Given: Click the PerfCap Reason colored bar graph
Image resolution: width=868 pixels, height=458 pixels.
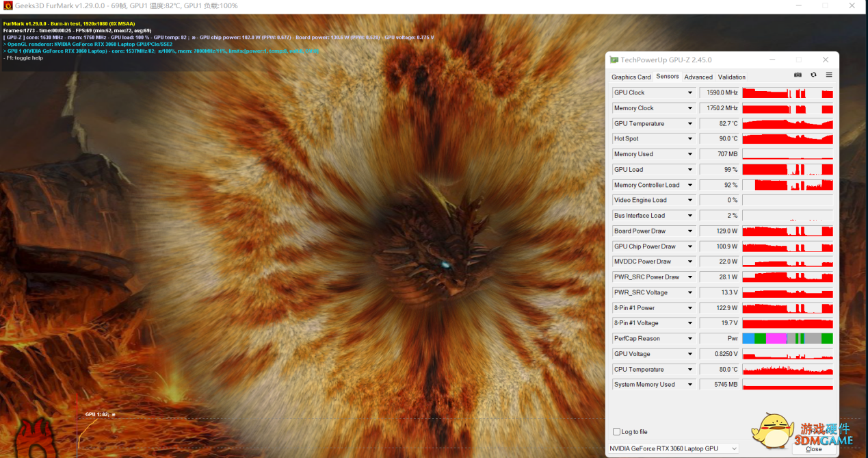Looking at the screenshot, I should 788,339.
